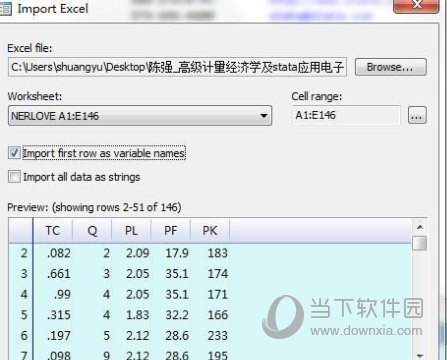447x360 pixels.
Task: Select Q value 5 in row 6
Action: coord(106,335)
